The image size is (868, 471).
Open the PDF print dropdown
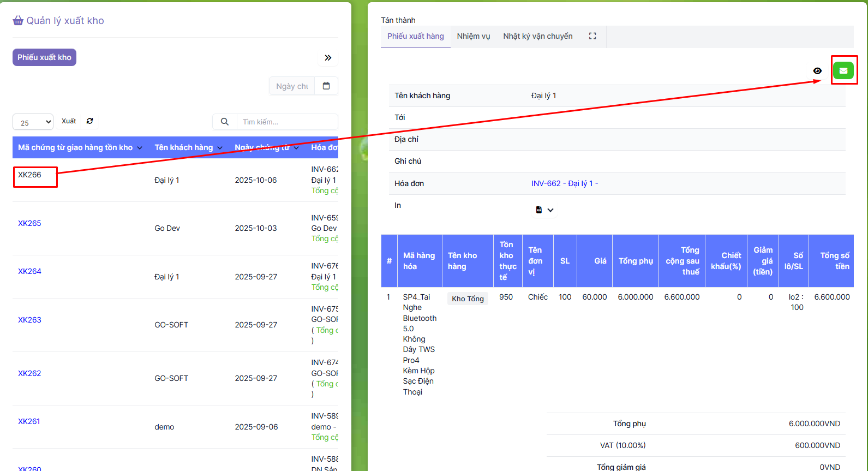(544, 210)
